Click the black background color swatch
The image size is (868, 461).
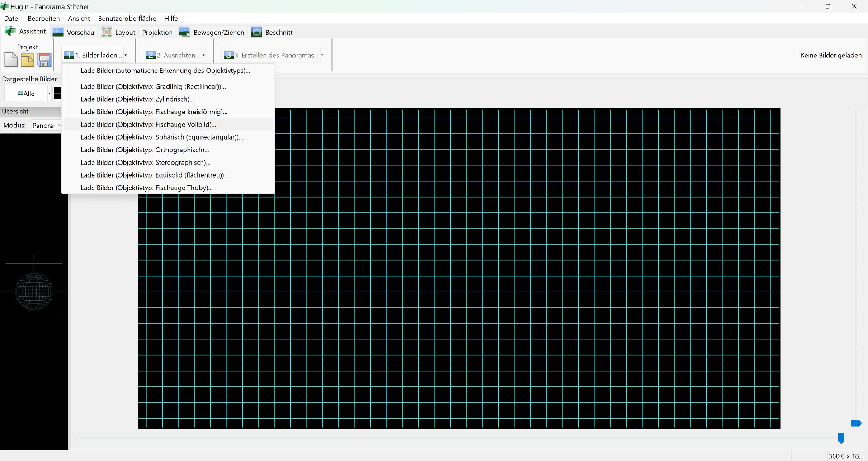[57, 94]
